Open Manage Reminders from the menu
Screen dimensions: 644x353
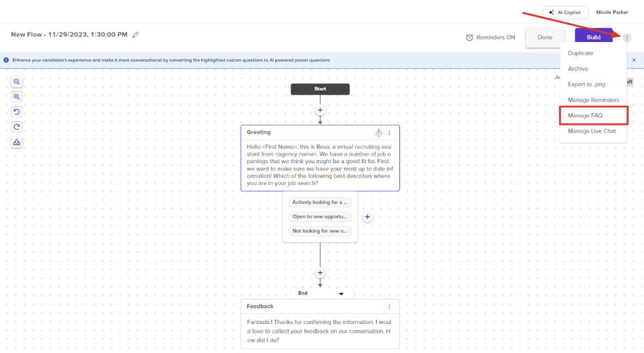point(593,100)
